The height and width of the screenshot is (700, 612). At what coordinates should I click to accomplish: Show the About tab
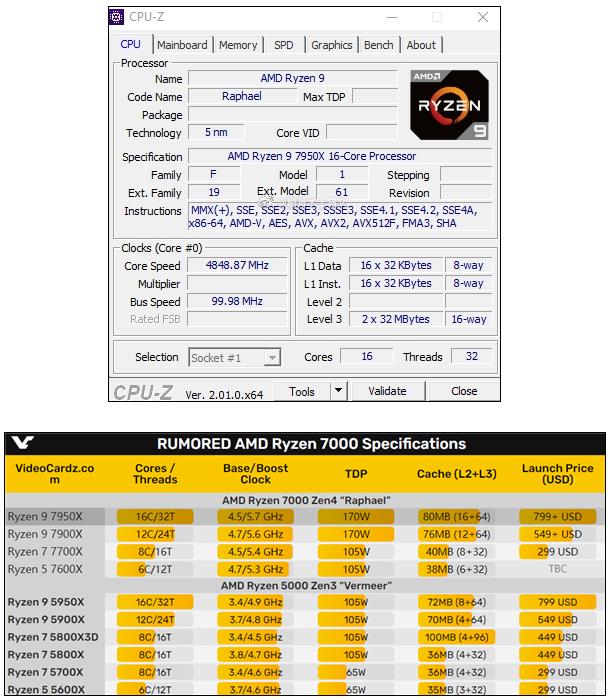(421, 45)
